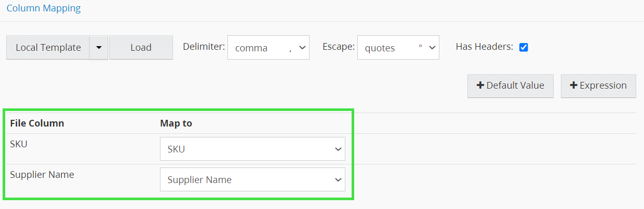This screenshot has height=209, width=644.
Task: Click the Escape label text
Action: coord(338,47)
